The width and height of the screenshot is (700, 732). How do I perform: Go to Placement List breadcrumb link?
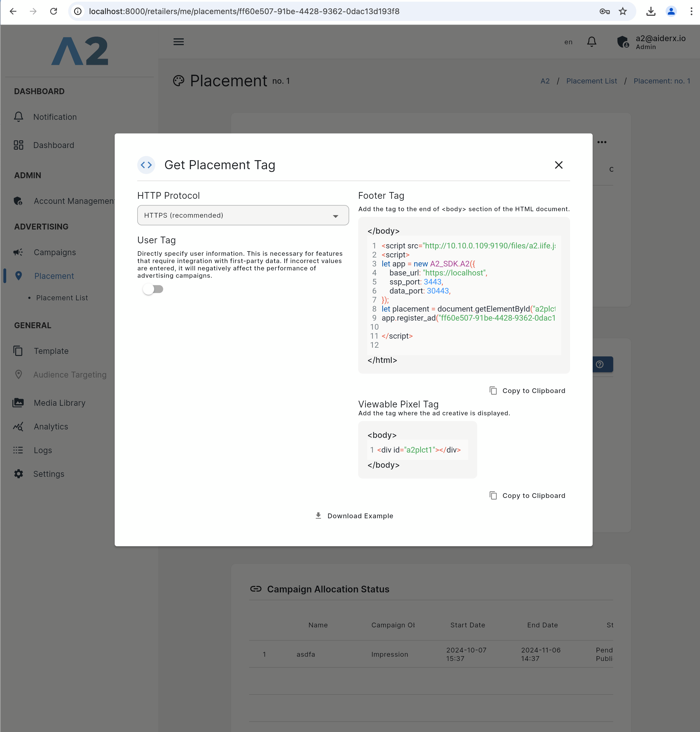pyautogui.click(x=592, y=81)
